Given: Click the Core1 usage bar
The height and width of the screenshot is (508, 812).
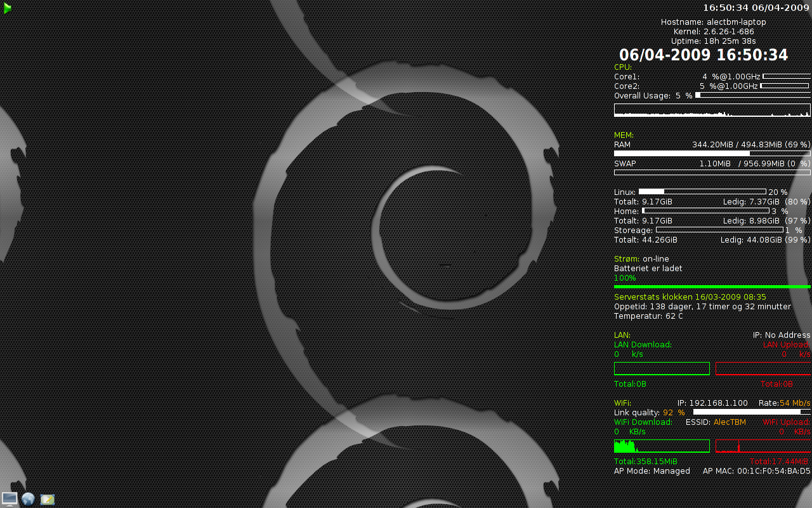Looking at the screenshot, I should click(x=787, y=76).
